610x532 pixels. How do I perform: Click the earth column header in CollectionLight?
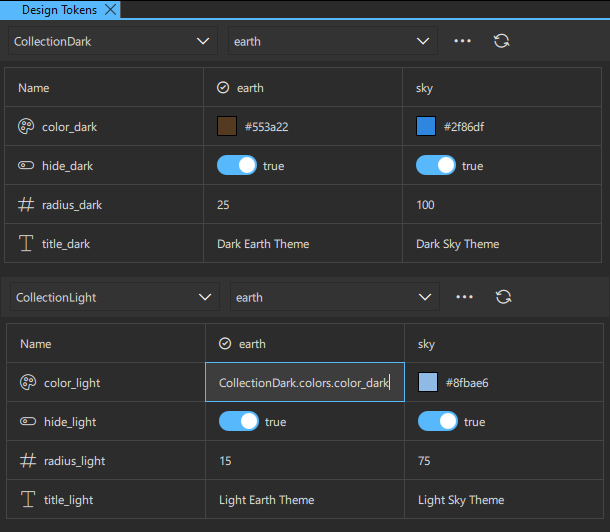(251, 344)
